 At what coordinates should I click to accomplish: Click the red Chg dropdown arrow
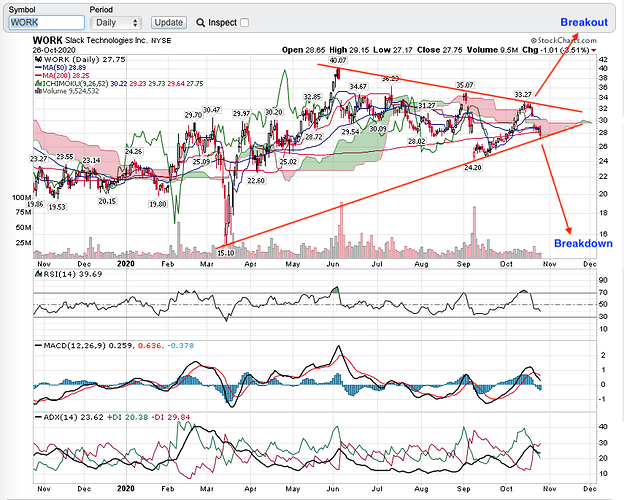[x=594, y=50]
